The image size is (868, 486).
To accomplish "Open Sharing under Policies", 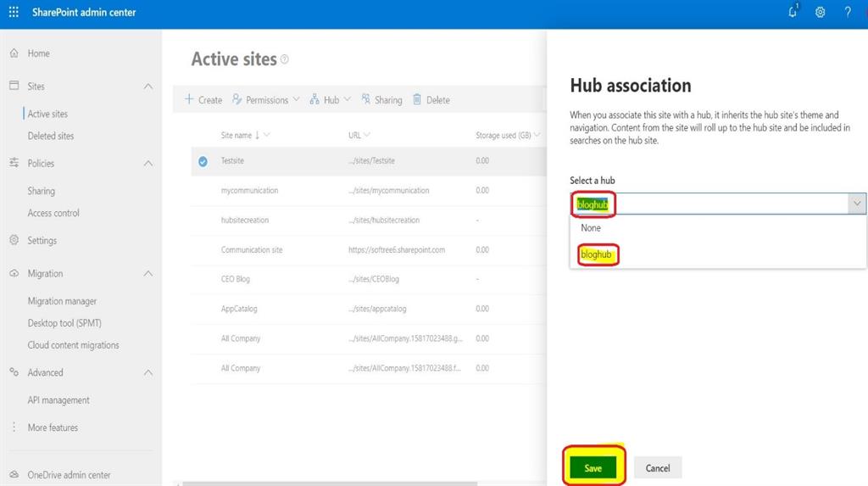I will (41, 191).
